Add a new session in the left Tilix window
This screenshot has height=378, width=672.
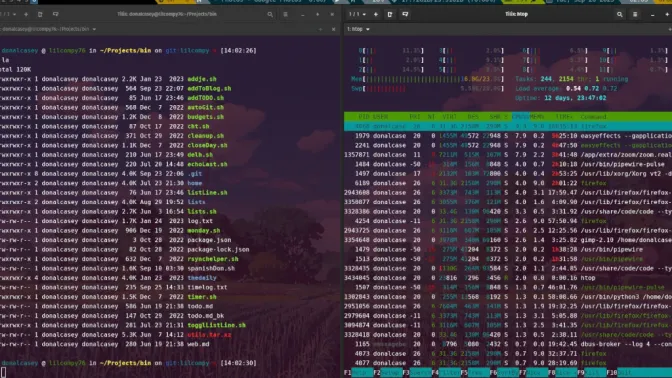click(26, 14)
